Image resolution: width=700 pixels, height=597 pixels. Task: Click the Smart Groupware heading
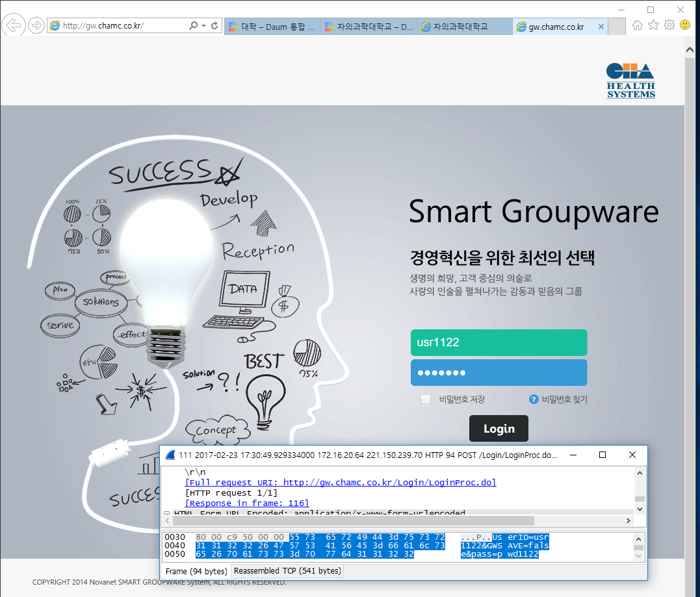tap(534, 212)
